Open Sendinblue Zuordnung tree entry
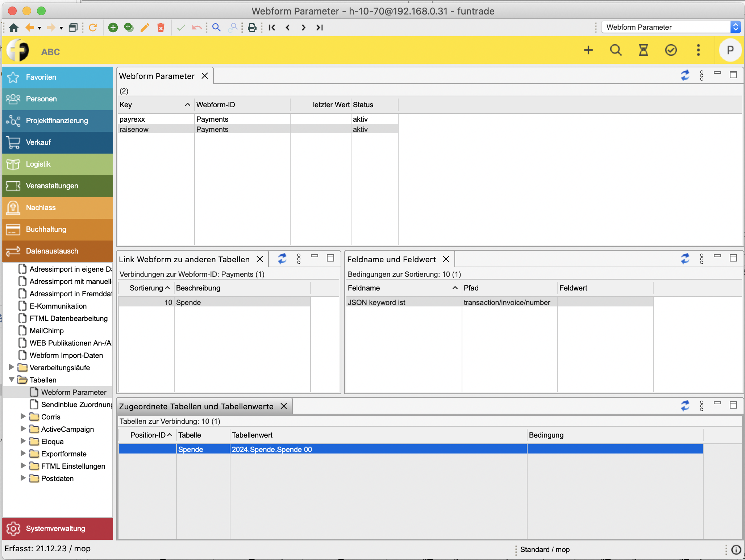745x560 pixels. (x=76, y=405)
